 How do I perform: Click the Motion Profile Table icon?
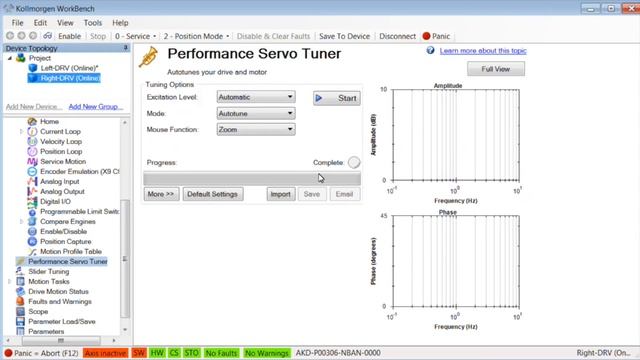pyautogui.click(x=32, y=251)
